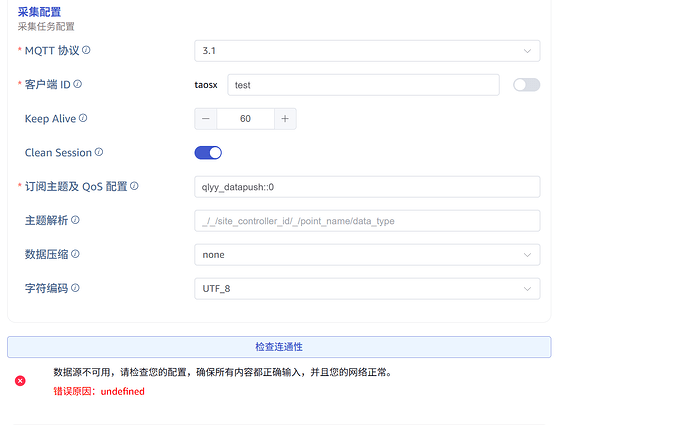
Task: Open the 字符编码 UTF_8 dropdown
Action: (x=367, y=289)
